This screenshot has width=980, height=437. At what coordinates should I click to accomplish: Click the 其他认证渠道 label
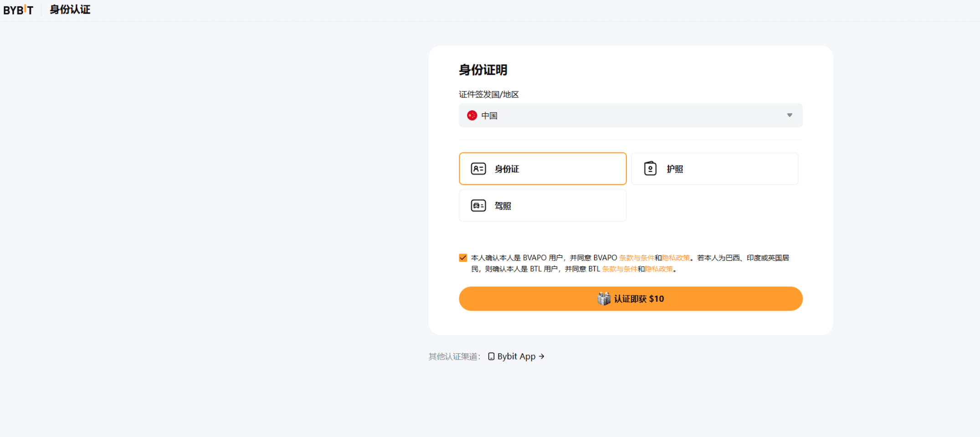pos(454,356)
